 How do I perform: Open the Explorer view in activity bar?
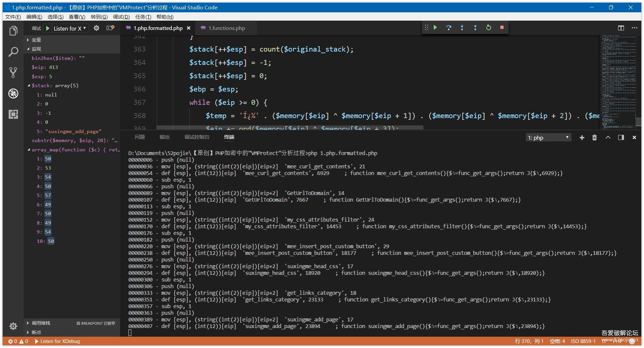point(13,31)
